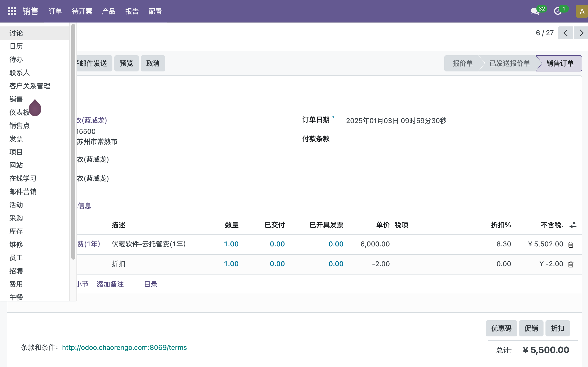Click the user avatar A icon
Image resolution: width=588 pixels, height=367 pixels.
[582, 11]
